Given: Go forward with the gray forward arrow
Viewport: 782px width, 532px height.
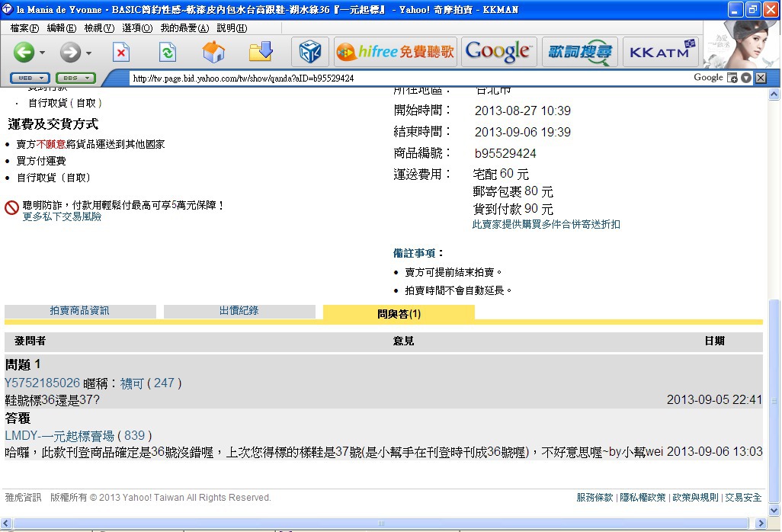Looking at the screenshot, I should point(70,52).
